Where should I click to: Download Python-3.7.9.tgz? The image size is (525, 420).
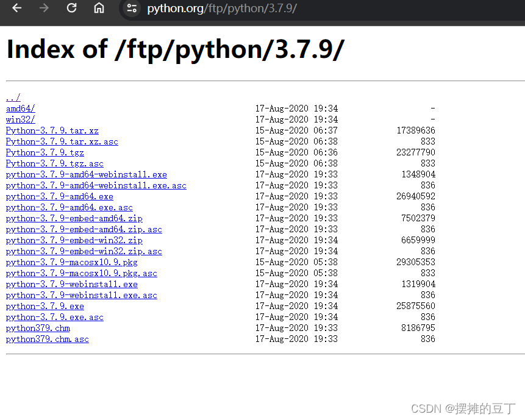45,152
